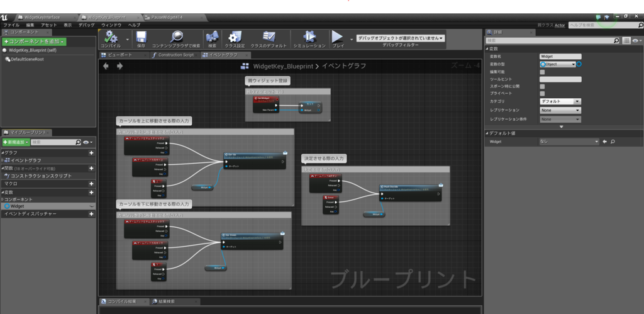Browse to asset with magnifier beside Widget default
This screenshot has height=314, width=644.
(613, 142)
